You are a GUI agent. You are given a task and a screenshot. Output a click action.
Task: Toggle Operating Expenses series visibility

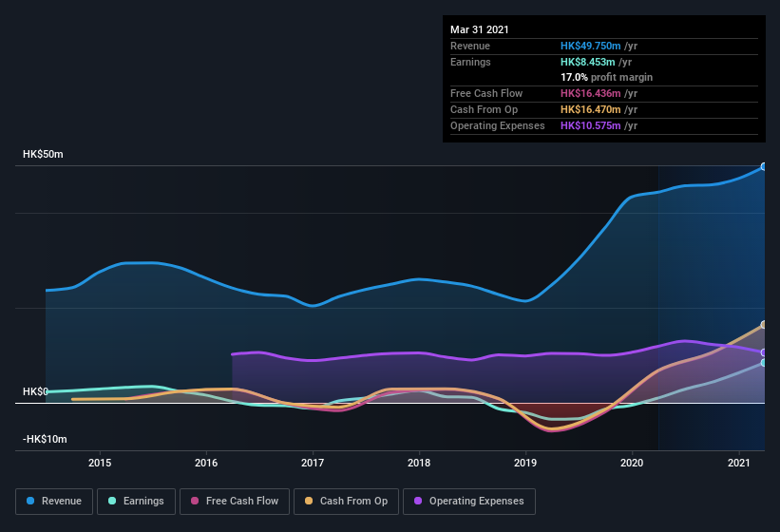[x=469, y=502]
